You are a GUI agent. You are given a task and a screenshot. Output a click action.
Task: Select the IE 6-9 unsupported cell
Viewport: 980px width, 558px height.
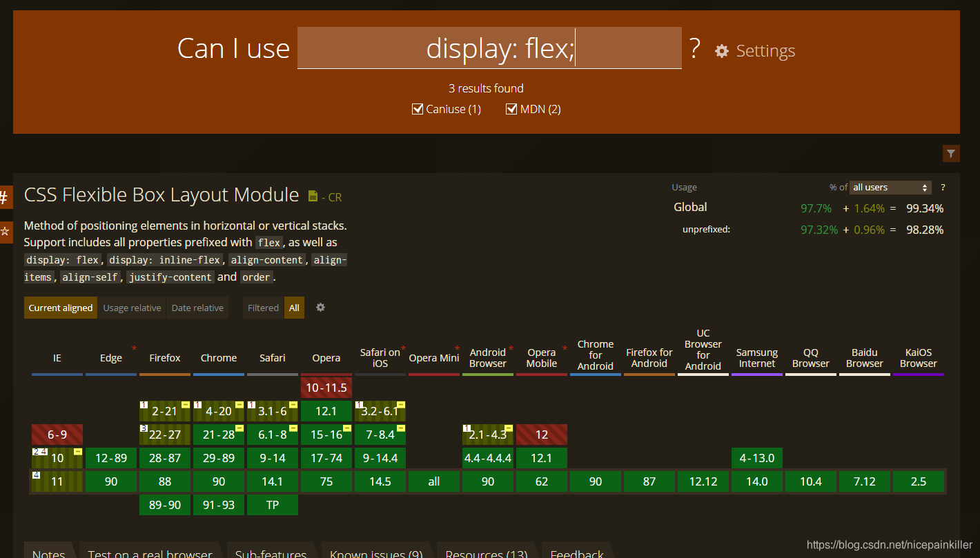57,435
